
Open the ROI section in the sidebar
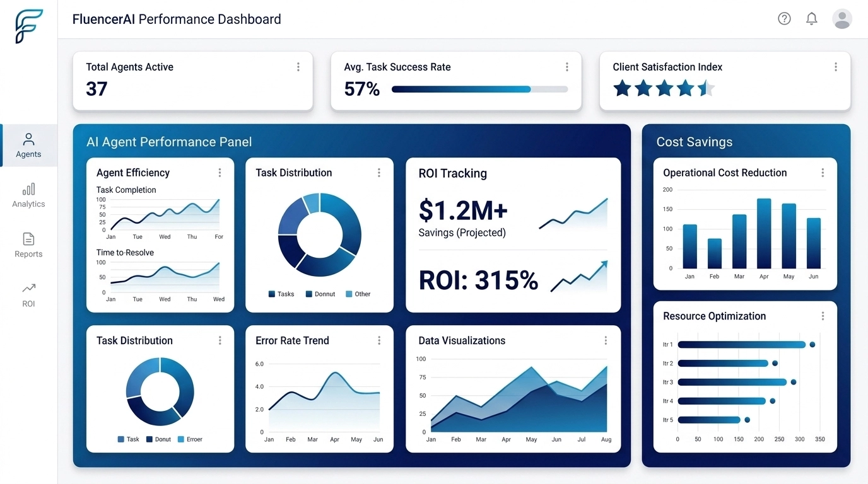coord(28,294)
